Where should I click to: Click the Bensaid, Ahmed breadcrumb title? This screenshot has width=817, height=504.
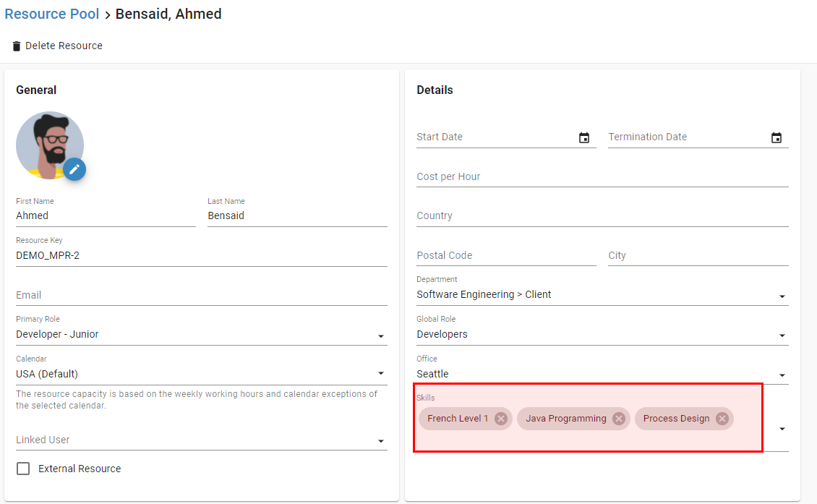pos(168,14)
